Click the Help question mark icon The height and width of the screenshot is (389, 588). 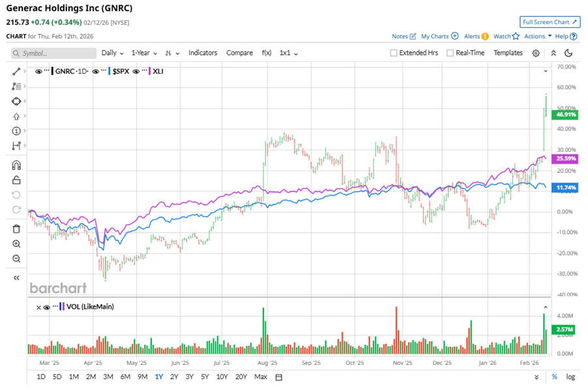[x=574, y=36]
